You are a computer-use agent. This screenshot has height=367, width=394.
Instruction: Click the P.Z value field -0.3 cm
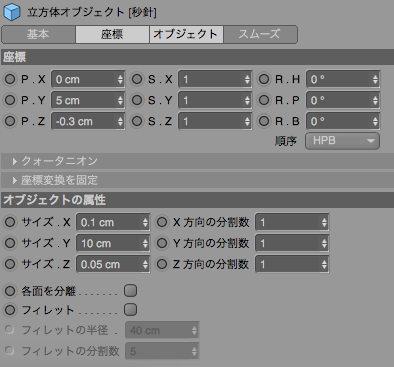88,121
